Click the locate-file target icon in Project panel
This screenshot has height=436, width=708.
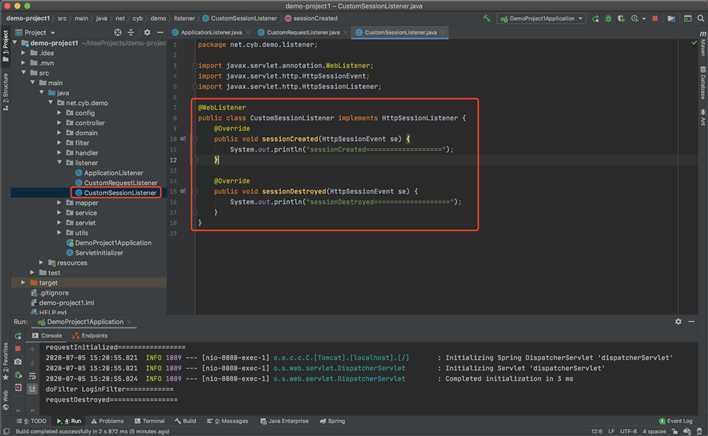click(117, 32)
